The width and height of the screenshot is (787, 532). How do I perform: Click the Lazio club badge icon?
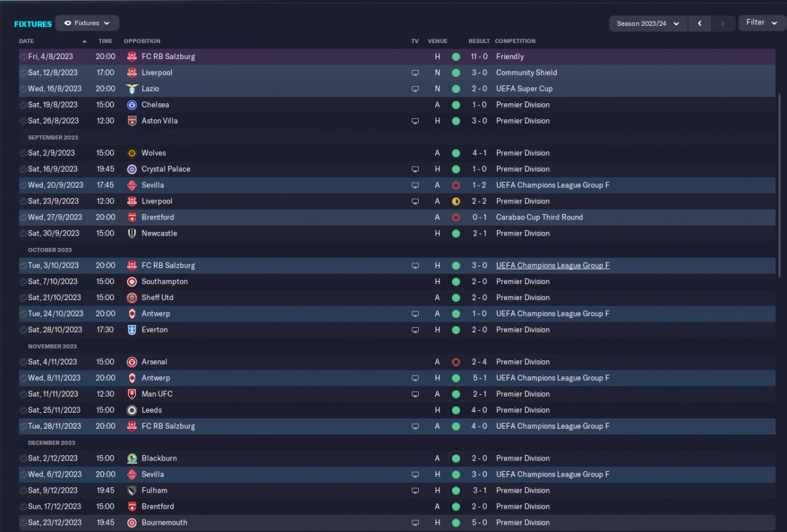click(132, 89)
